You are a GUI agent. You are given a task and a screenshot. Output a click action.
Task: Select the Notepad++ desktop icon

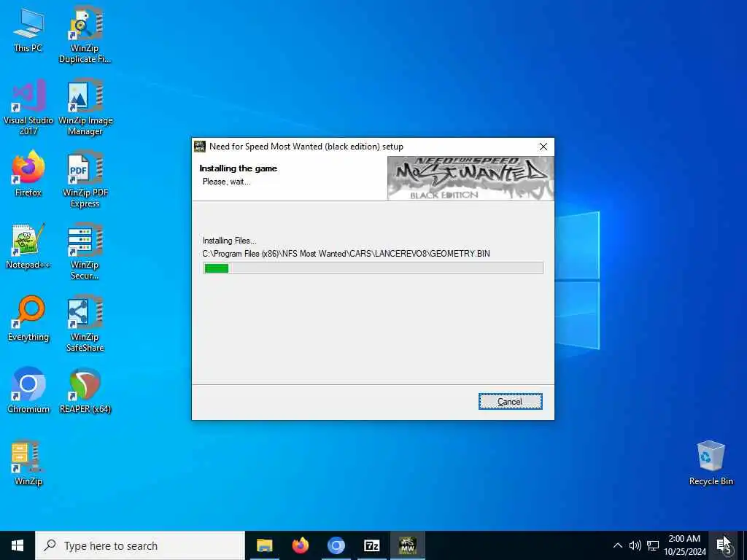pos(28,246)
